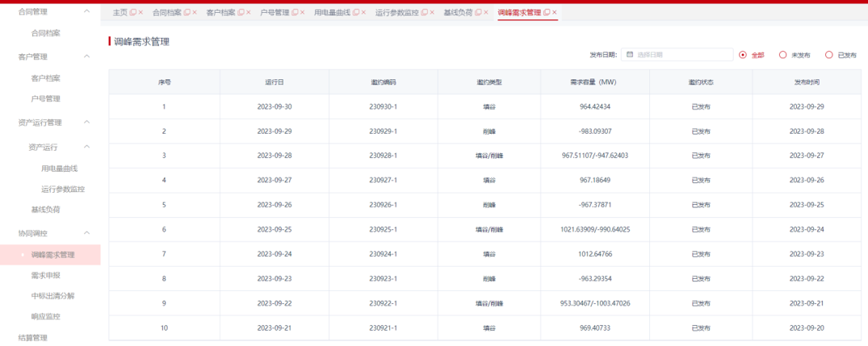
Task: Open 客户档案 in the sidebar
Action: click(x=45, y=78)
